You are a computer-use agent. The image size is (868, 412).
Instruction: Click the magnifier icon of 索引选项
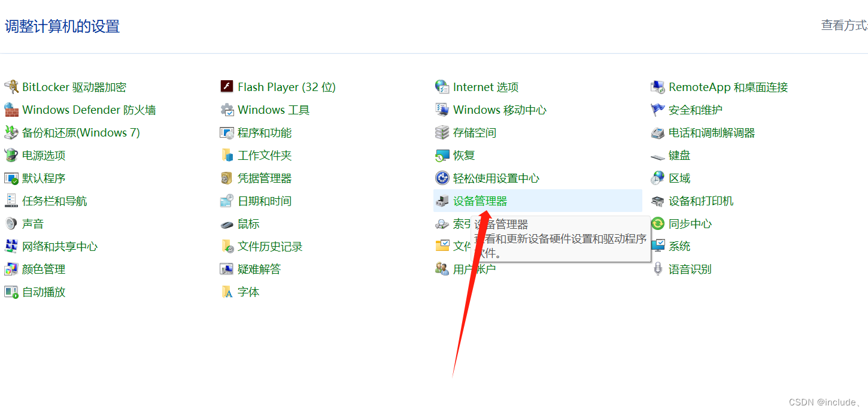tap(442, 223)
